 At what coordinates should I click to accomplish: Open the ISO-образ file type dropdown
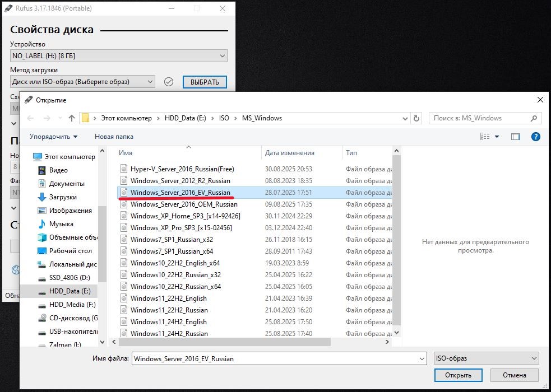point(486,358)
